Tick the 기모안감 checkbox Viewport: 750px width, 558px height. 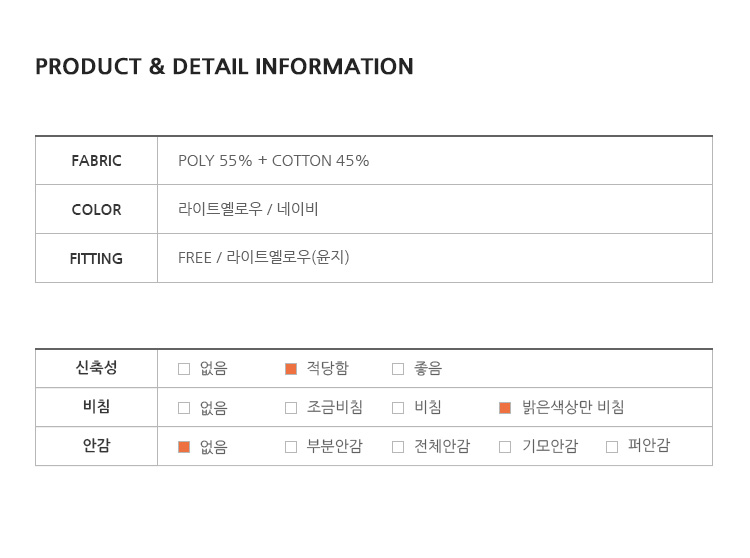pos(505,447)
